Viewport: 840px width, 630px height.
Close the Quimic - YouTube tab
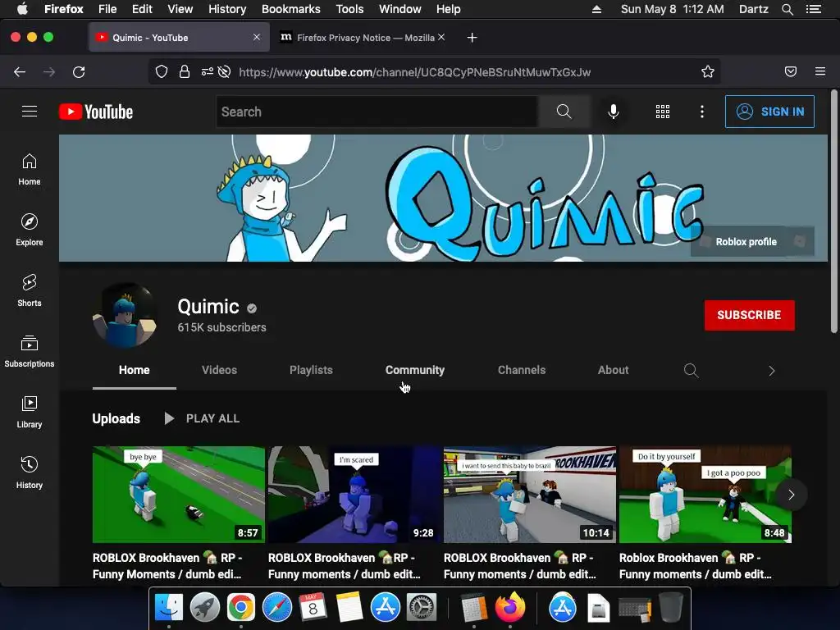257,38
